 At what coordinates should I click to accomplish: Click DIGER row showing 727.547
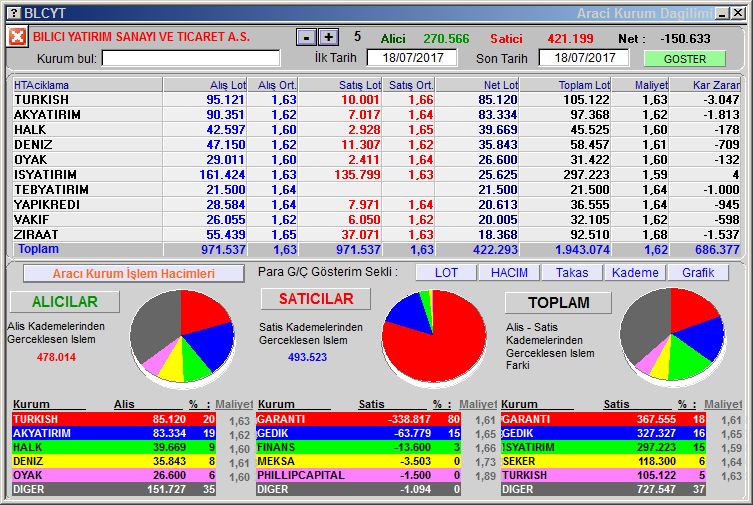[603, 489]
